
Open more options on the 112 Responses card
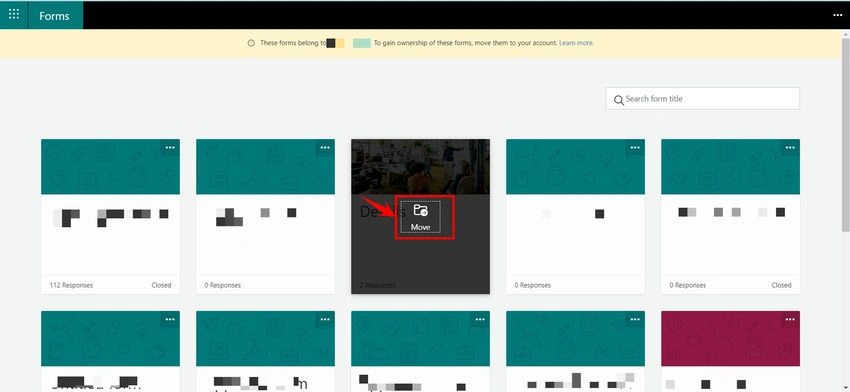tap(170, 147)
